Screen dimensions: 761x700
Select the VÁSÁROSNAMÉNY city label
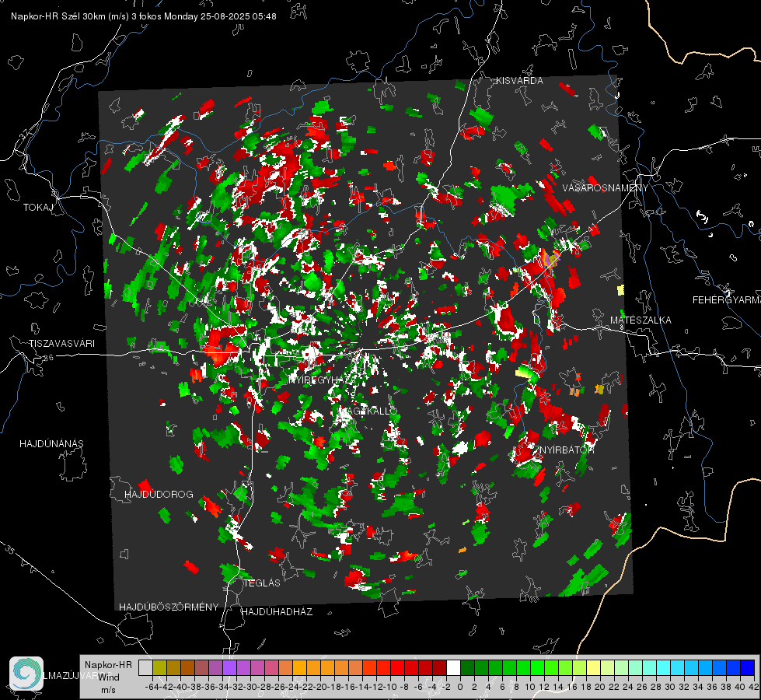click(606, 188)
